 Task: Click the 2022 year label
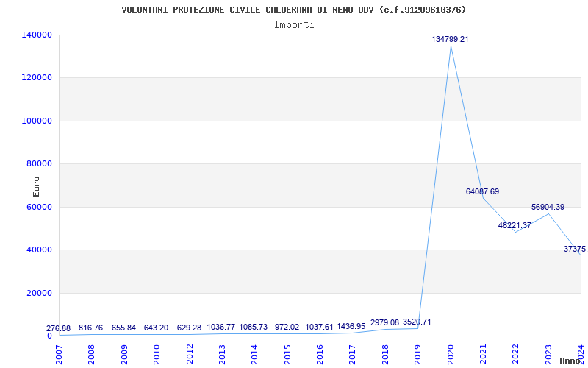click(x=516, y=355)
